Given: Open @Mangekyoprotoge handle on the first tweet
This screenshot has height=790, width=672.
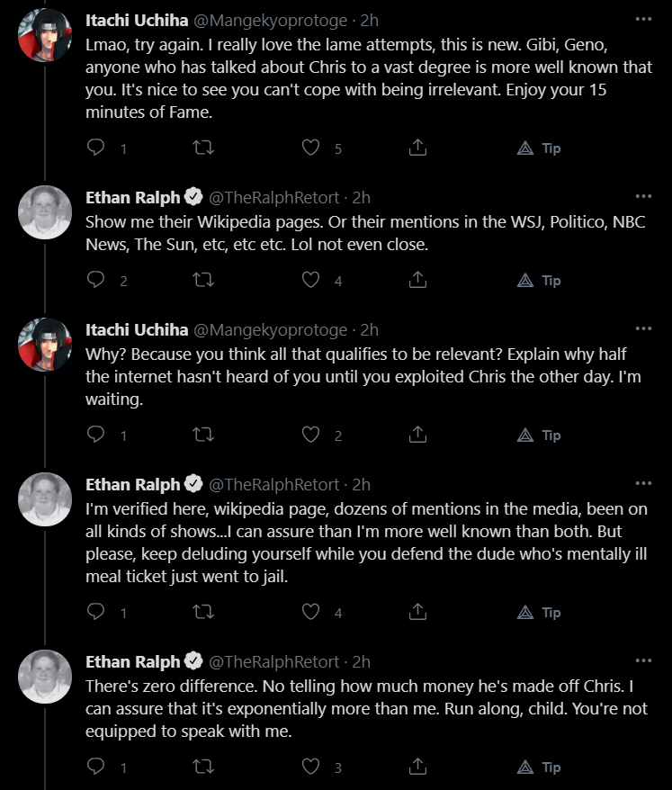Looking at the screenshot, I should [271, 21].
